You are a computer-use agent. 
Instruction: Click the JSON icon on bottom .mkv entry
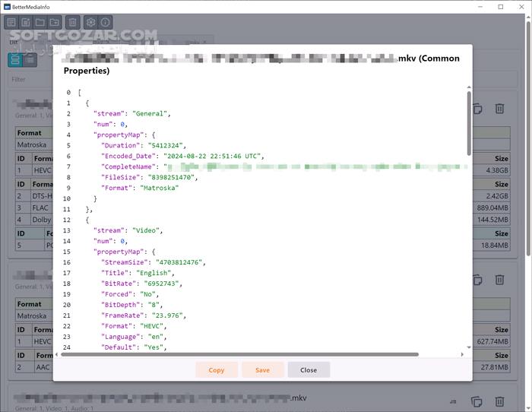[454, 401]
